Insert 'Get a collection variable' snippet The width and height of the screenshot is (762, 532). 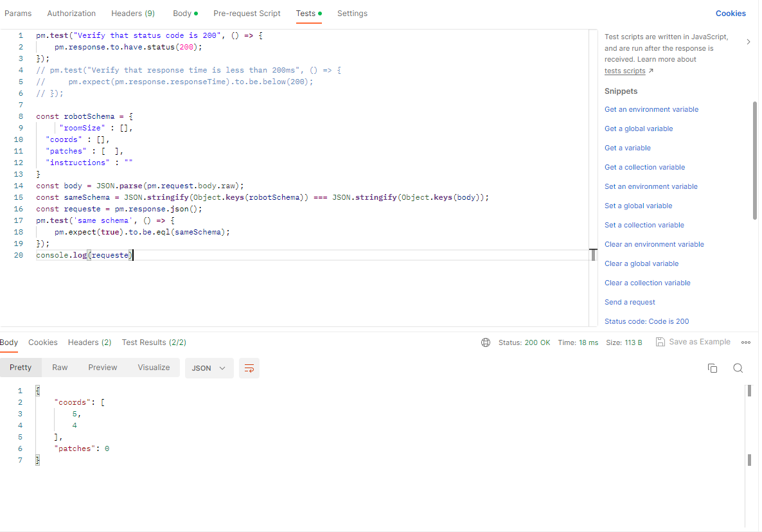(644, 168)
